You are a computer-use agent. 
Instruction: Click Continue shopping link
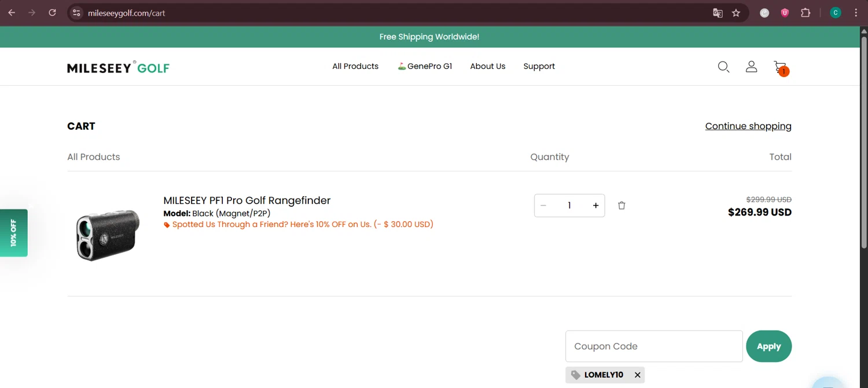coord(748,126)
